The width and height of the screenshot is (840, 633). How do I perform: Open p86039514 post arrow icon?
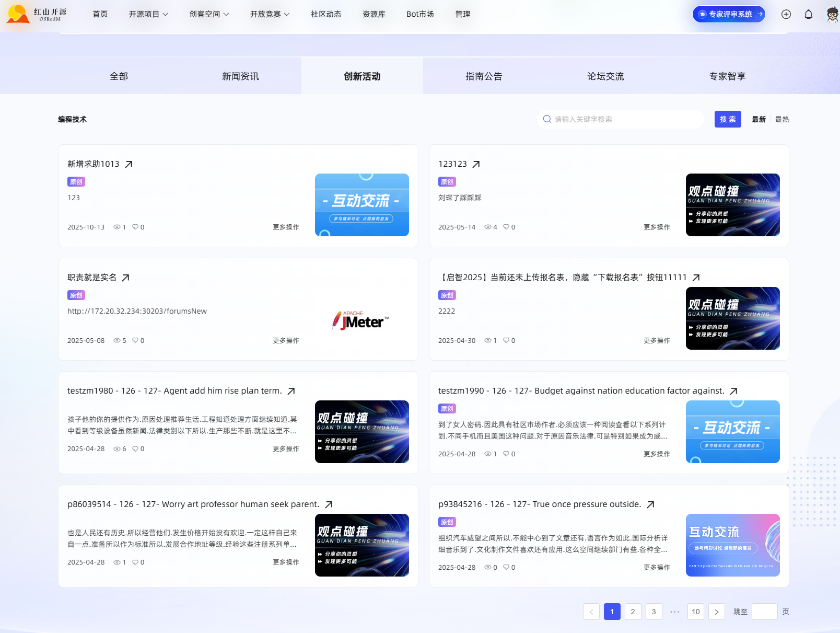pos(329,504)
